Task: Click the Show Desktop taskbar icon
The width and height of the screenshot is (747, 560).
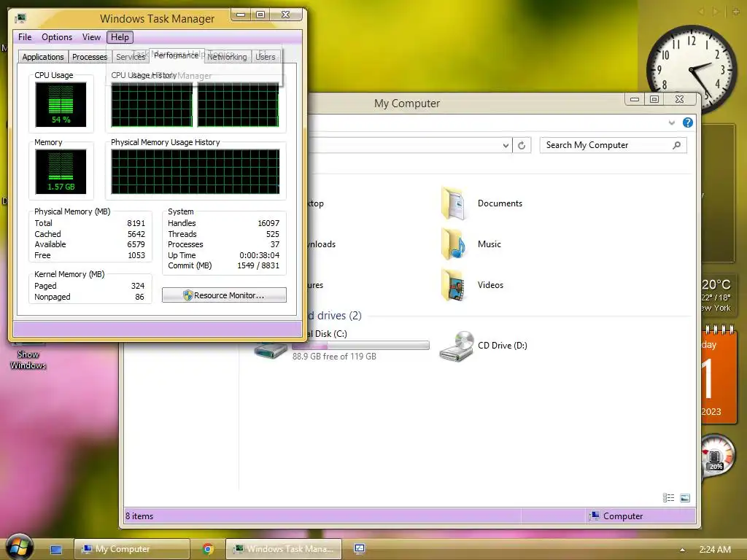Action: [55, 550]
